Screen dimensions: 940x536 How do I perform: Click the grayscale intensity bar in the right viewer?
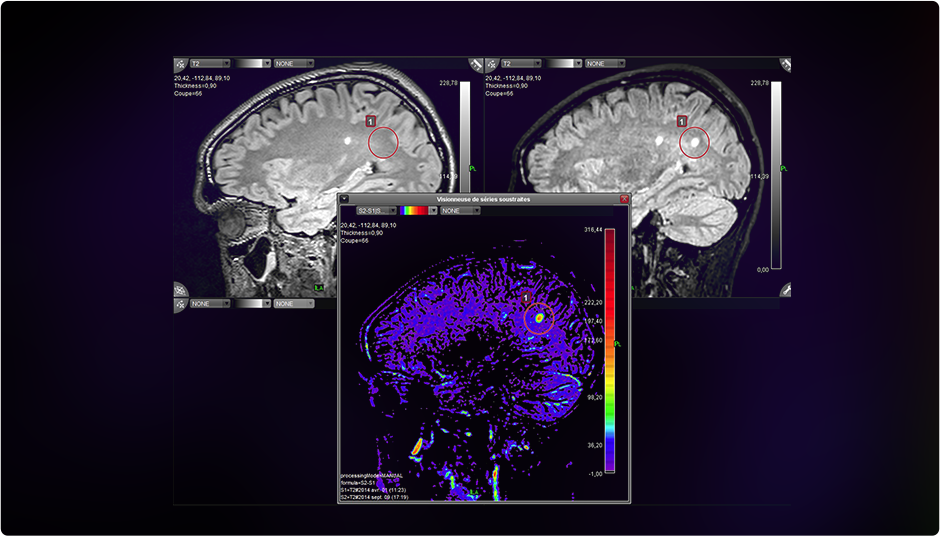tap(775, 175)
